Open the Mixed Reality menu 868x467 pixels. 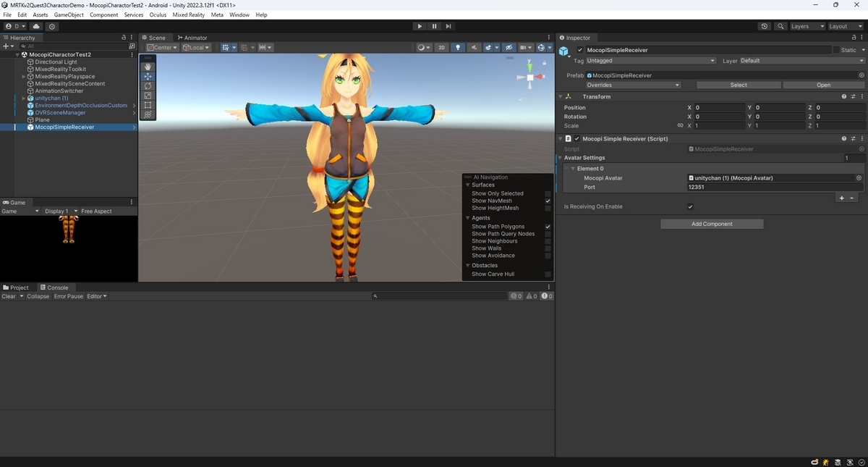click(189, 14)
